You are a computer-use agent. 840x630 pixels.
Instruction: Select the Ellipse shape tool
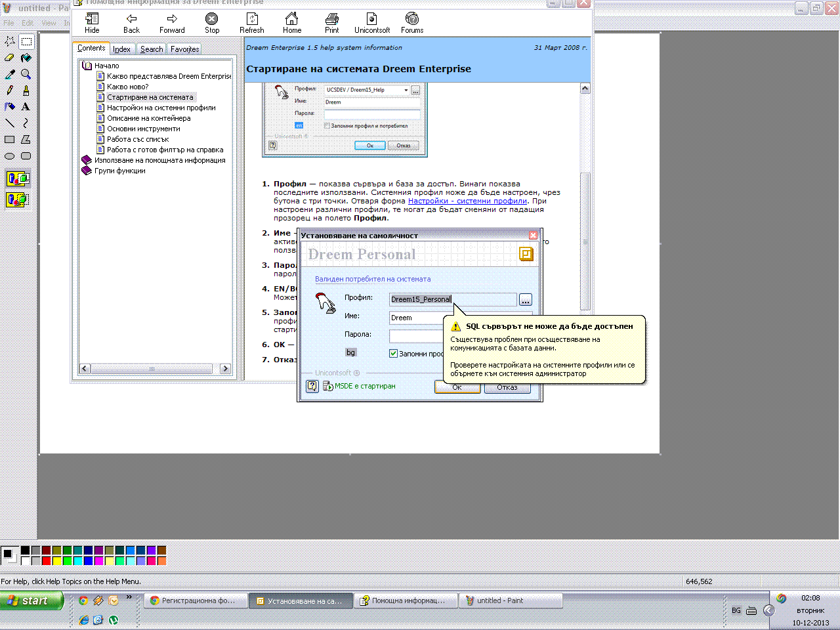[x=10, y=156]
